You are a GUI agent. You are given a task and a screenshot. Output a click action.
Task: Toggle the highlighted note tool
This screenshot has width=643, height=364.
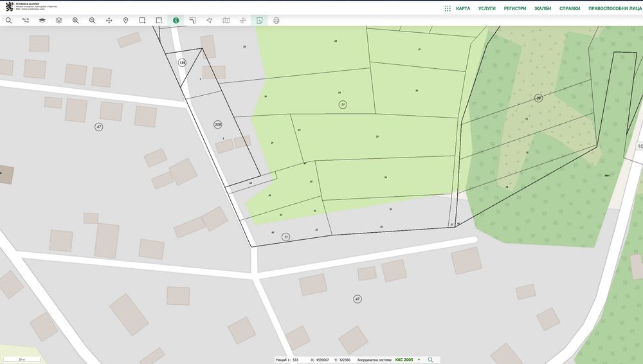259,21
